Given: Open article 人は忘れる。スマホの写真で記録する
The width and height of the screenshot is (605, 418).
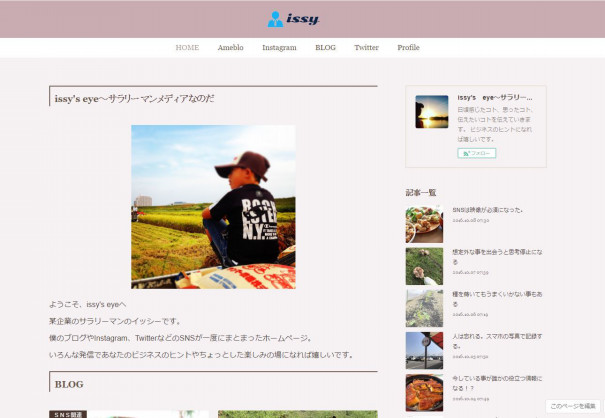Looking at the screenshot, I should tap(497, 341).
